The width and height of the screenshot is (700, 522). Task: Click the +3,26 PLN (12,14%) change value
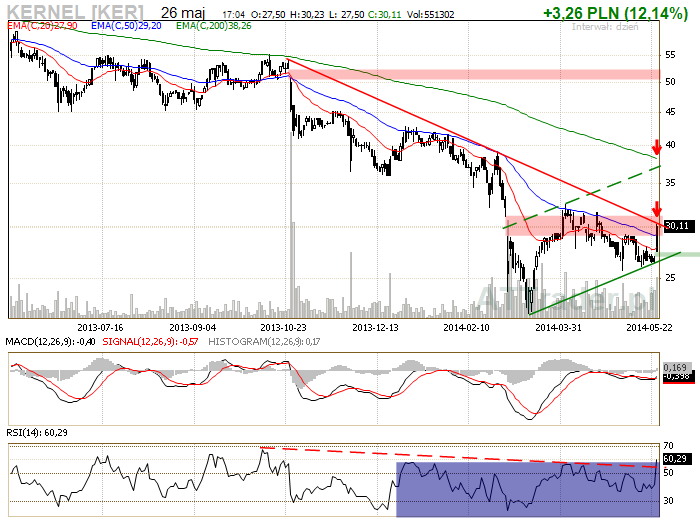[615, 13]
